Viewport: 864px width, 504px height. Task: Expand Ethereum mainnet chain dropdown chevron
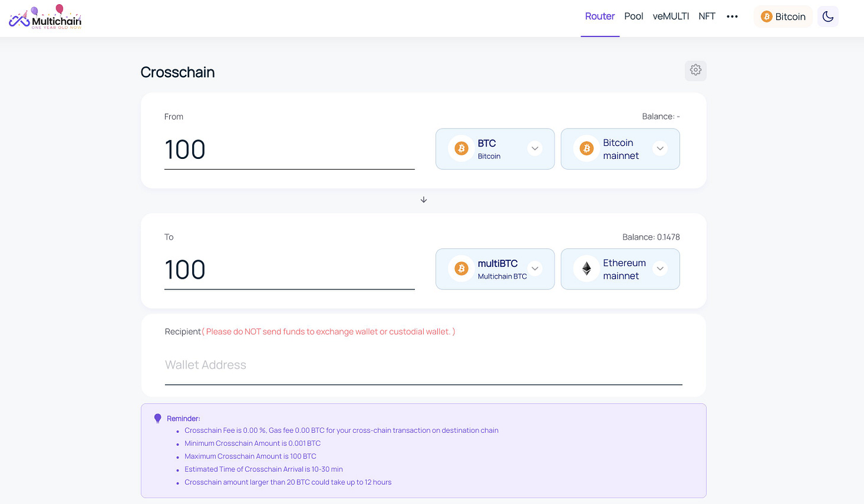[660, 269]
